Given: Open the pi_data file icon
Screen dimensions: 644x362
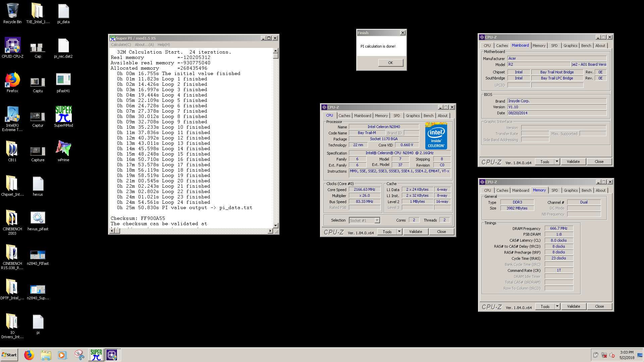Looking at the screenshot, I should [x=63, y=13].
